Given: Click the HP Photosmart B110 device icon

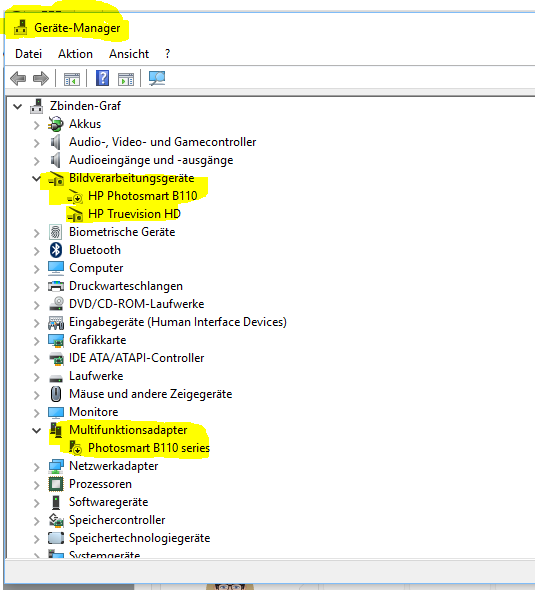Looking at the screenshot, I should click(75, 196).
